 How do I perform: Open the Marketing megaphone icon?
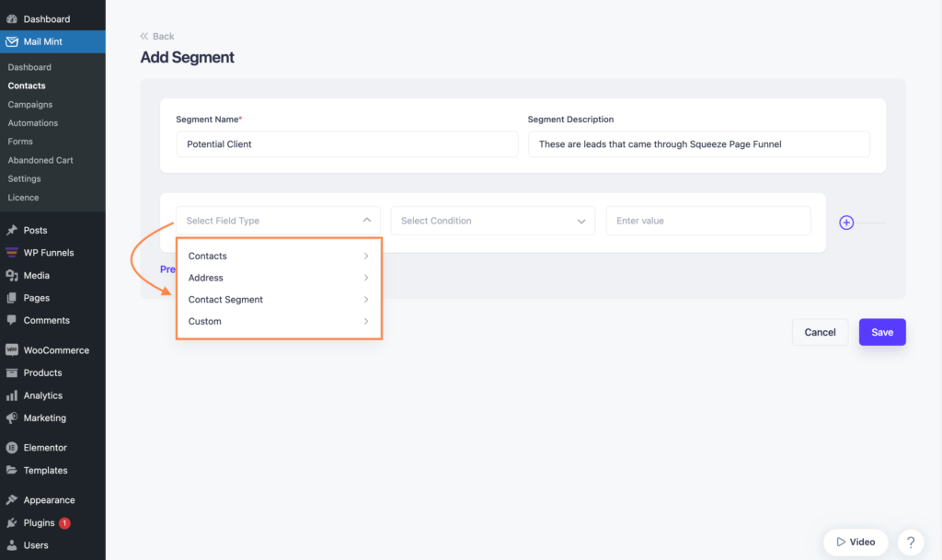(14, 417)
